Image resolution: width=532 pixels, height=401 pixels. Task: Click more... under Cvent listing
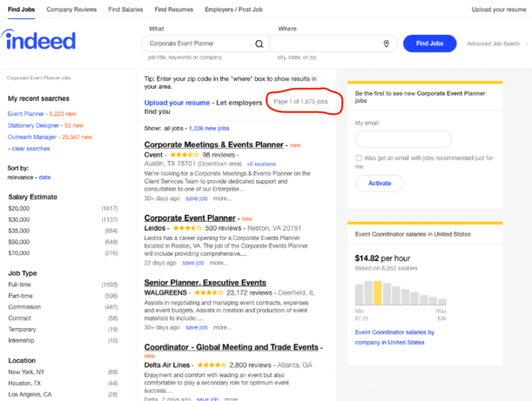click(x=222, y=198)
